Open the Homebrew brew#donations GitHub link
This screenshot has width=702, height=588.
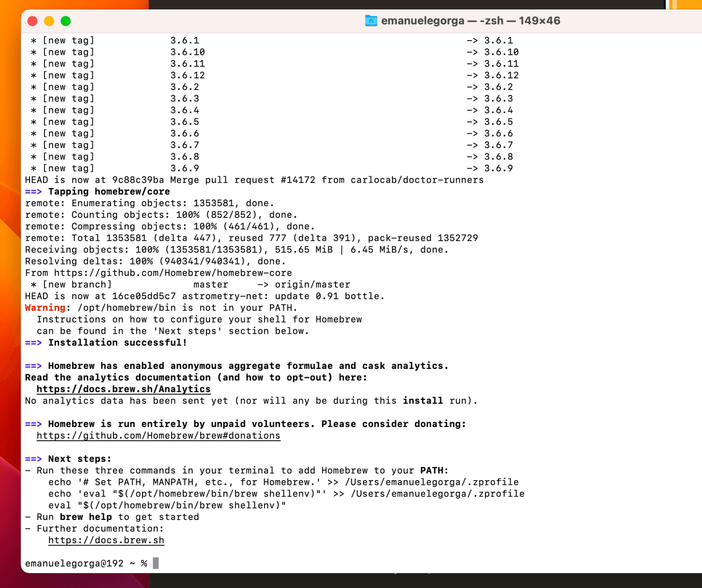coord(158,436)
